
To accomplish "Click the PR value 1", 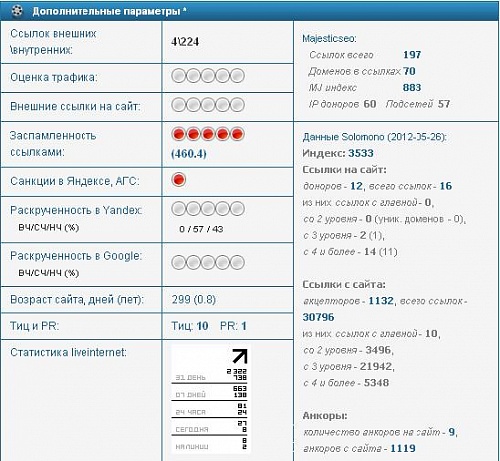I will (244, 326).
